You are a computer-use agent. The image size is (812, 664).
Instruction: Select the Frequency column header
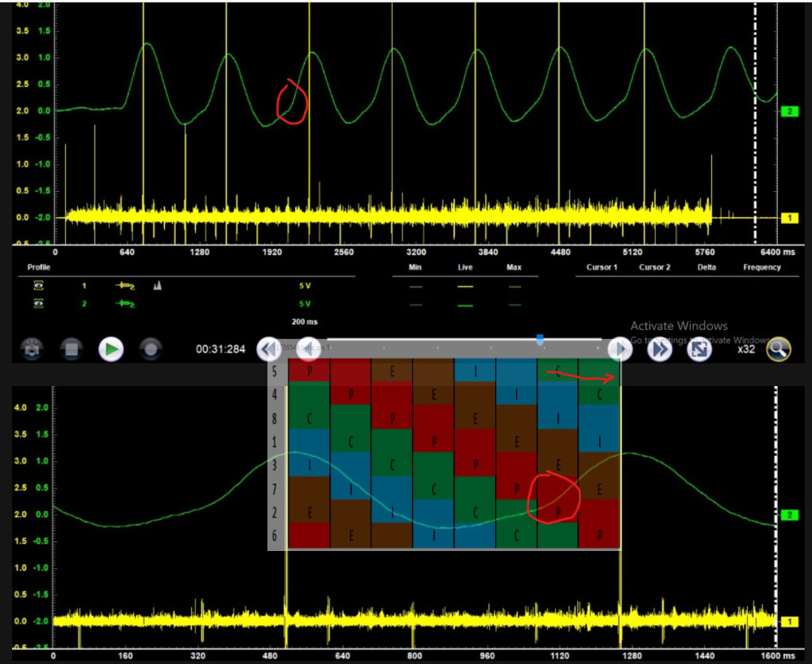762,267
